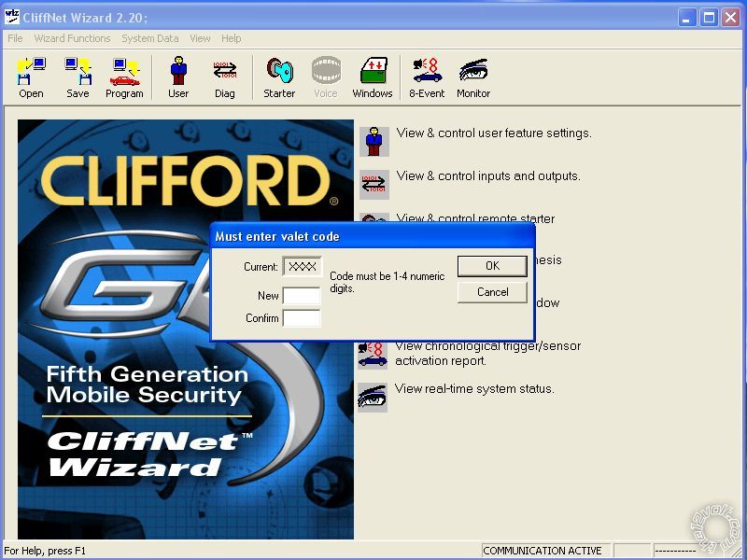The image size is (747, 560).
Task: Confirm valet code with OK button
Action: pos(492,266)
